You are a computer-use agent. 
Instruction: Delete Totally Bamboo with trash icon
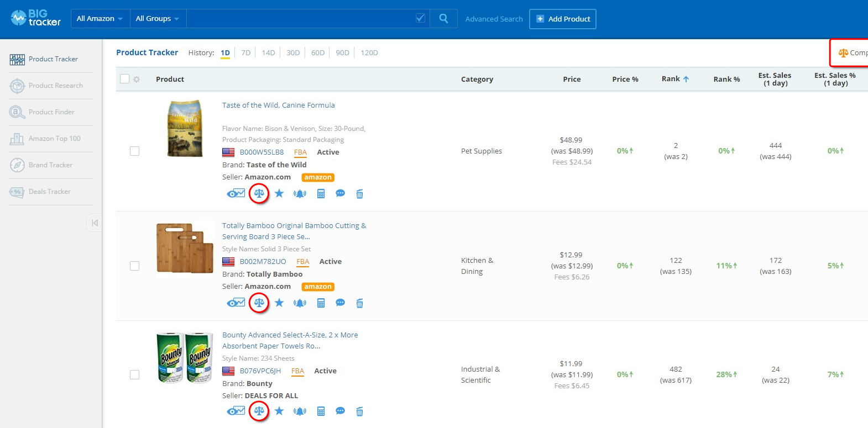click(x=359, y=303)
